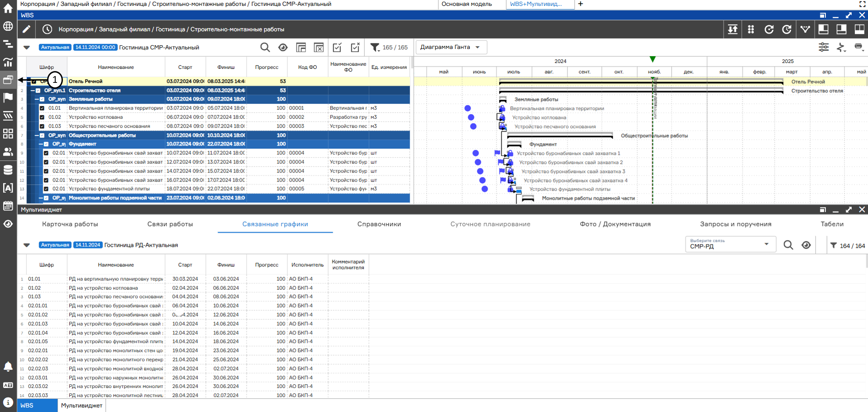Image resolution: width=868 pixels, height=412 pixels.
Task: Open the info icon at sidebar bottom
Action: [x=8, y=402]
